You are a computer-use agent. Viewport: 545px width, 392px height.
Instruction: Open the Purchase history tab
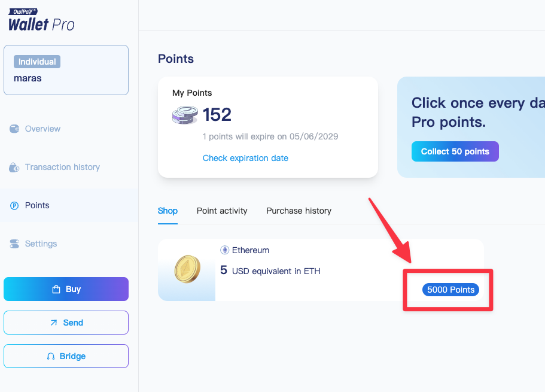299,211
